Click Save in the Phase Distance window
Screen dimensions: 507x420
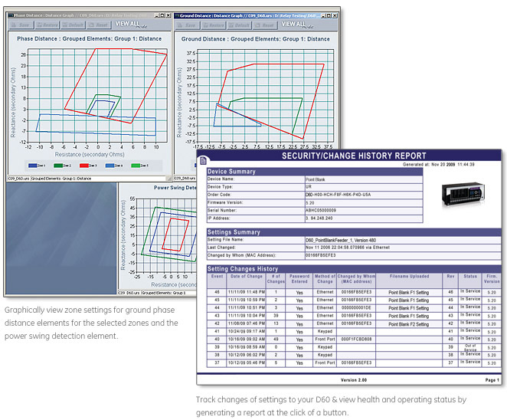[x=21, y=25]
